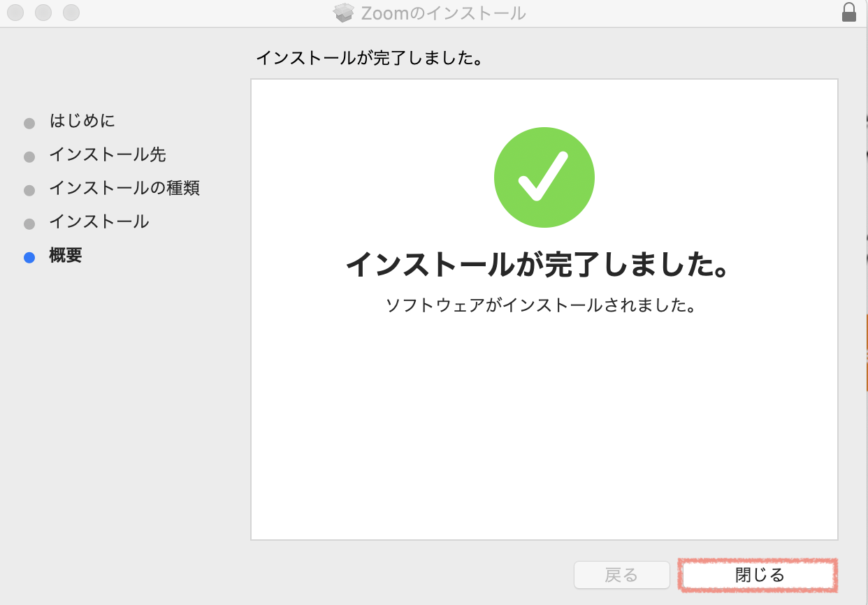
Task: Click the ソフトウェアがインストールされました。 message
Action: click(542, 305)
